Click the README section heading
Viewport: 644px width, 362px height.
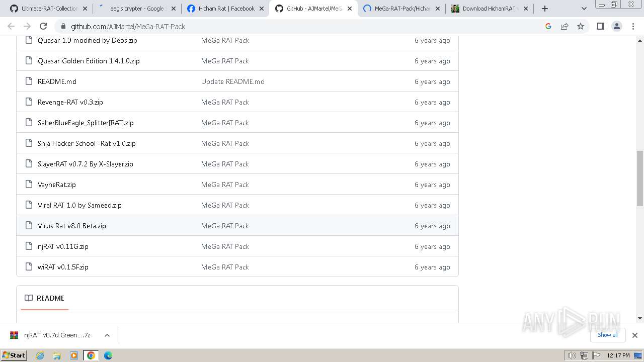coord(50,298)
